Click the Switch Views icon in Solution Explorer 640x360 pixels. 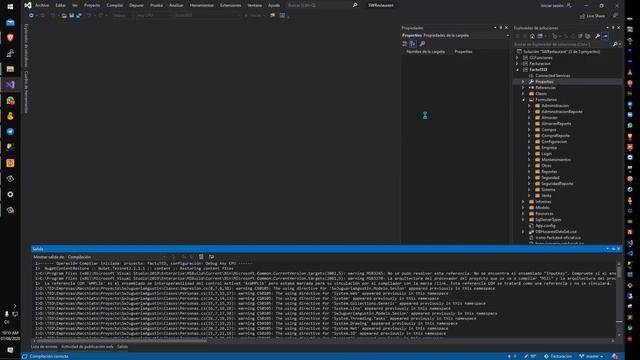click(540, 36)
